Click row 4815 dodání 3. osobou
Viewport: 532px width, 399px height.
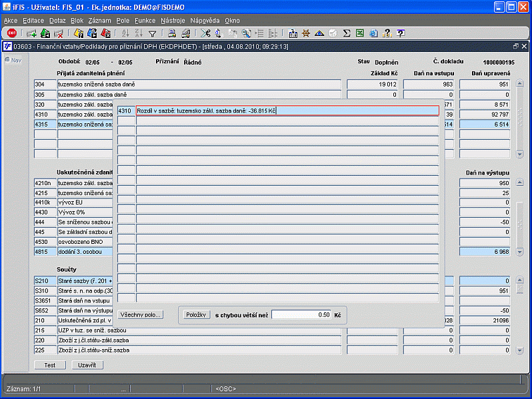pyautogui.click(x=73, y=252)
